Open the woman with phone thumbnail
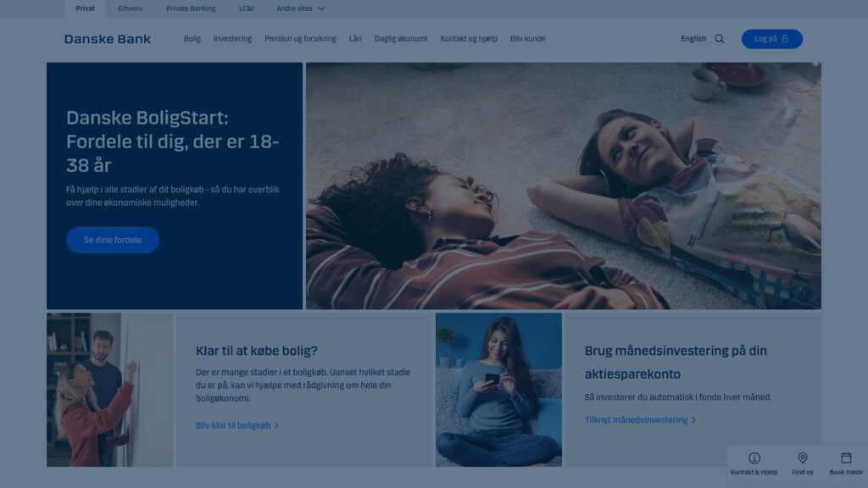 (x=498, y=390)
